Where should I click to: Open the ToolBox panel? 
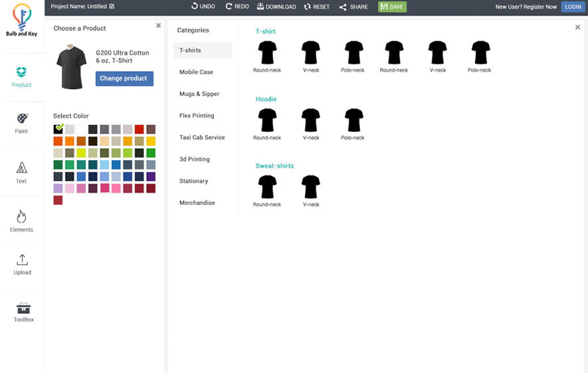(23, 312)
